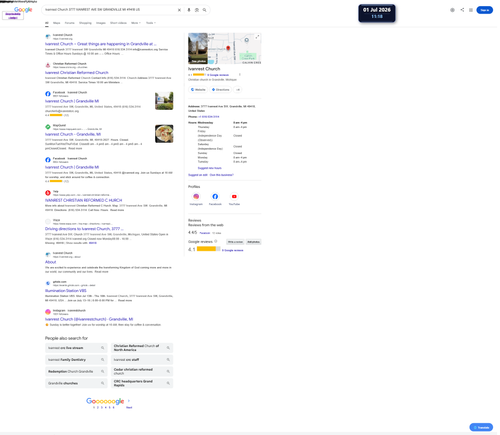
Task: Open the three-dot menu beside Ivanrest Church rating
Action: pos(240,75)
